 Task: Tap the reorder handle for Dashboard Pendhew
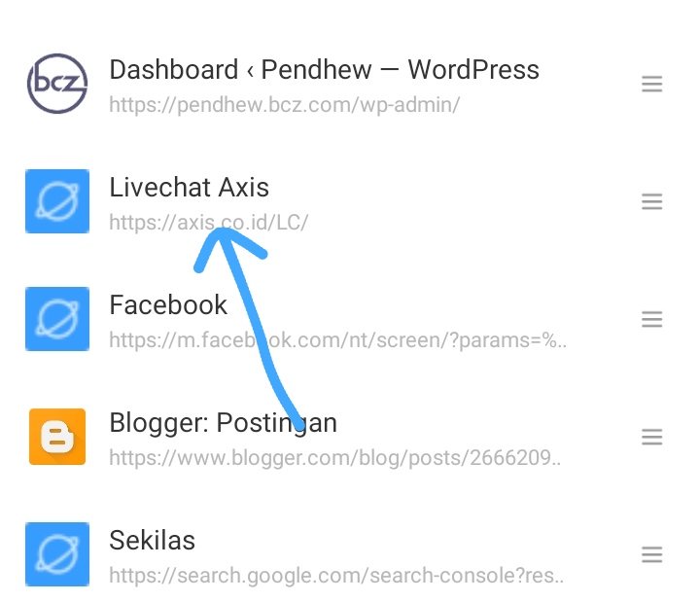651,85
